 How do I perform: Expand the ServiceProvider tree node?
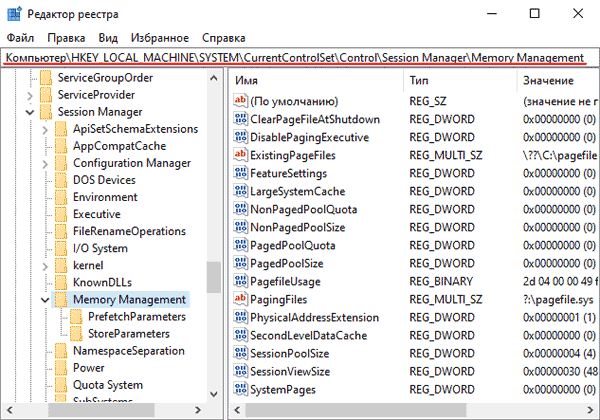[30, 95]
